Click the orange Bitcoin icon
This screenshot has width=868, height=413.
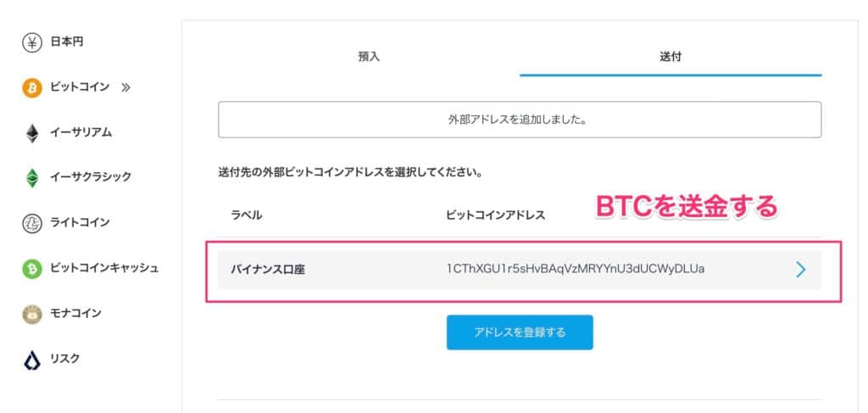pyautogui.click(x=32, y=87)
